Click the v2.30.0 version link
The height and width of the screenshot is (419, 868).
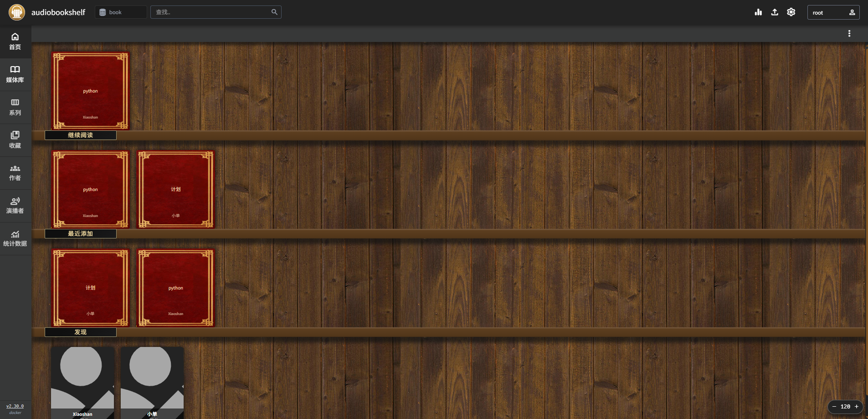tap(15, 406)
